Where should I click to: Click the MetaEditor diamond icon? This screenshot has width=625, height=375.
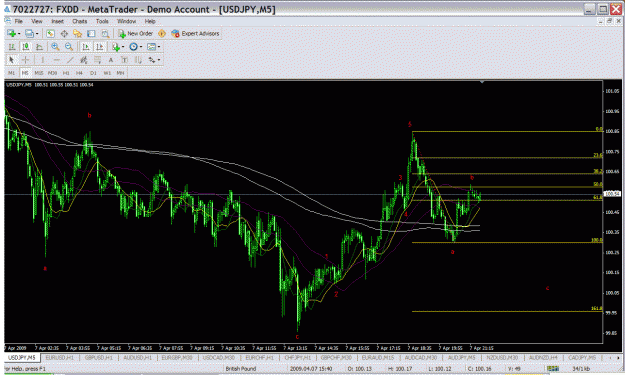tap(162, 33)
